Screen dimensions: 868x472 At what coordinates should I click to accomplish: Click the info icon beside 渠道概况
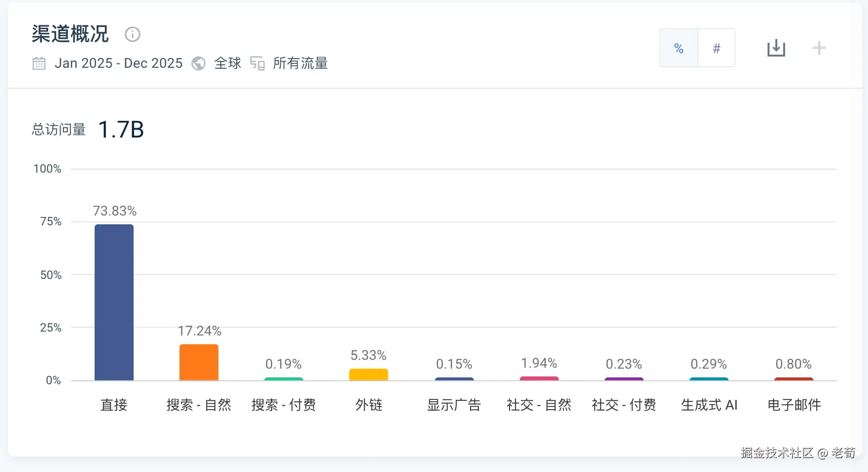click(133, 34)
